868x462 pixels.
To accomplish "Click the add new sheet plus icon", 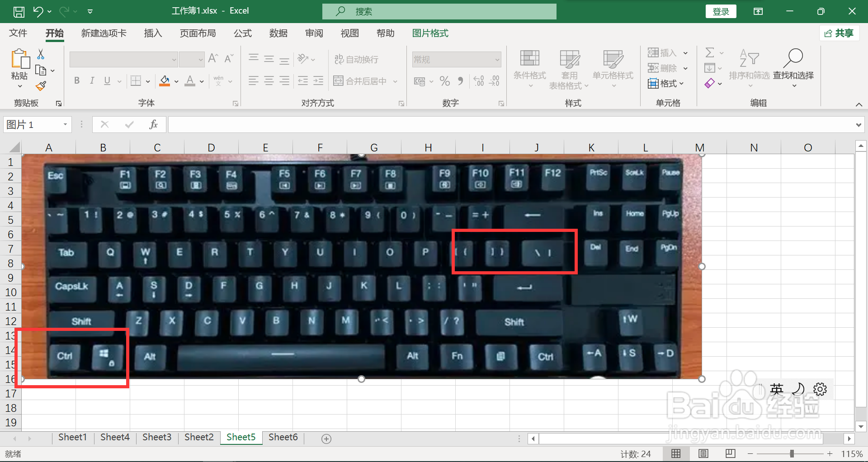I will click(326, 438).
